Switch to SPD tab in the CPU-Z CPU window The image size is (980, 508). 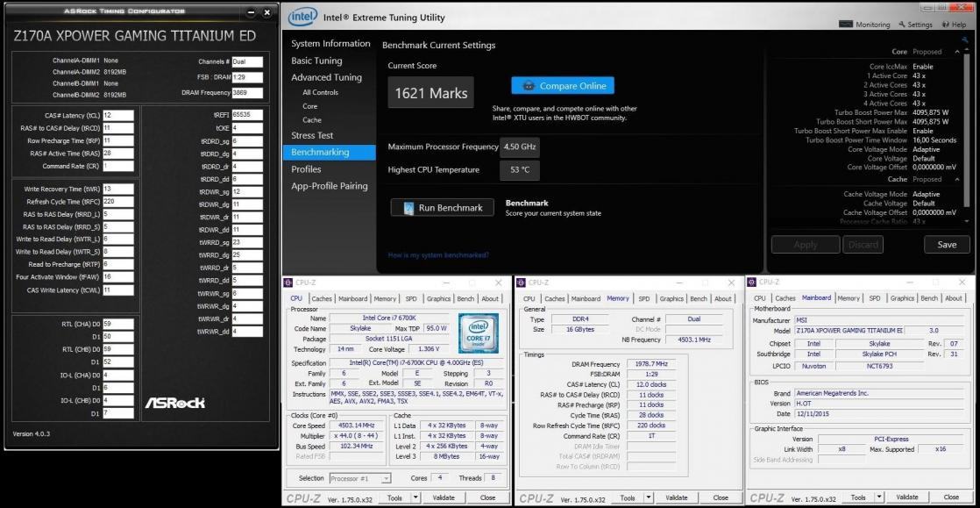[x=412, y=299]
